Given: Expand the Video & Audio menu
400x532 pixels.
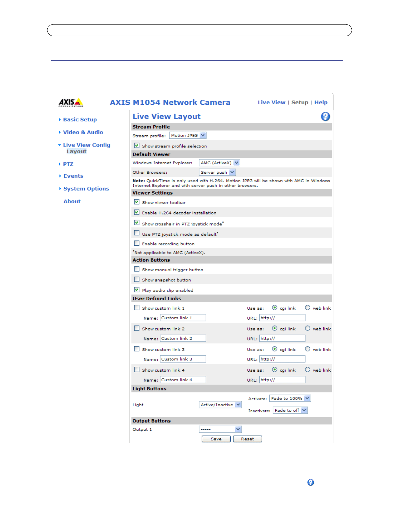Looking at the screenshot, I should 83,132.
